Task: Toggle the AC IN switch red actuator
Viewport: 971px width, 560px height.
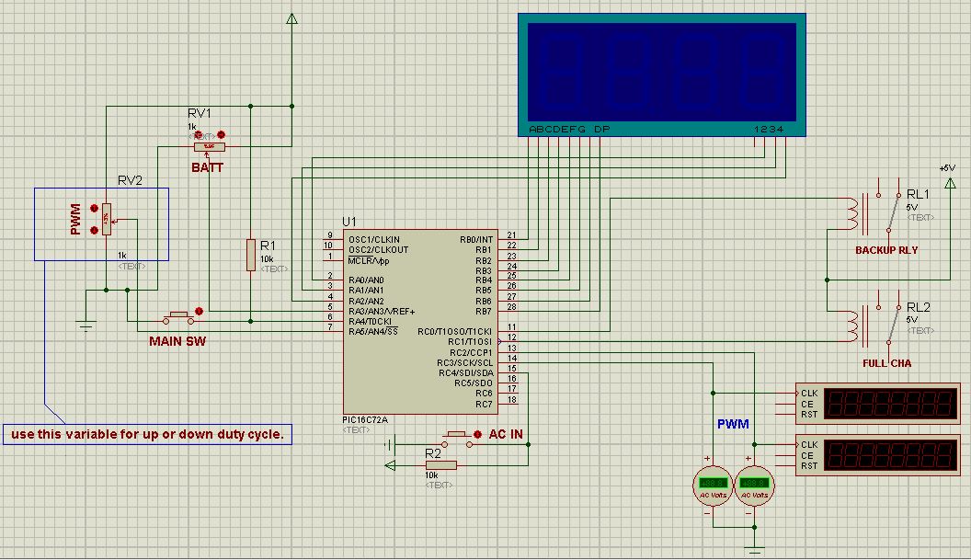Action: pyautogui.click(x=477, y=433)
